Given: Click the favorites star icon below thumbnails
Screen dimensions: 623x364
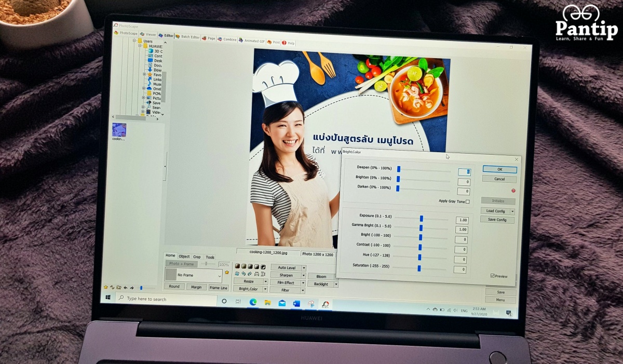Looking at the screenshot, I should [x=106, y=287].
